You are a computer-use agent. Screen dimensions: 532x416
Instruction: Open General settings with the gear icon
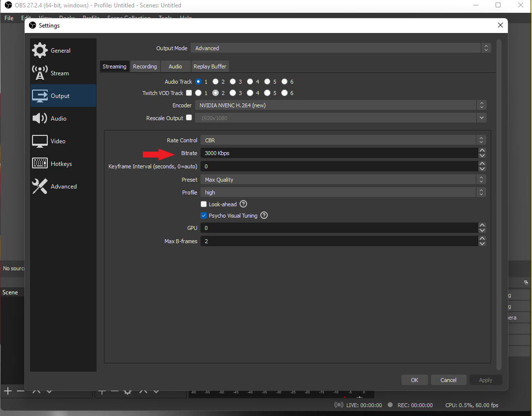pyautogui.click(x=40, y=51)
